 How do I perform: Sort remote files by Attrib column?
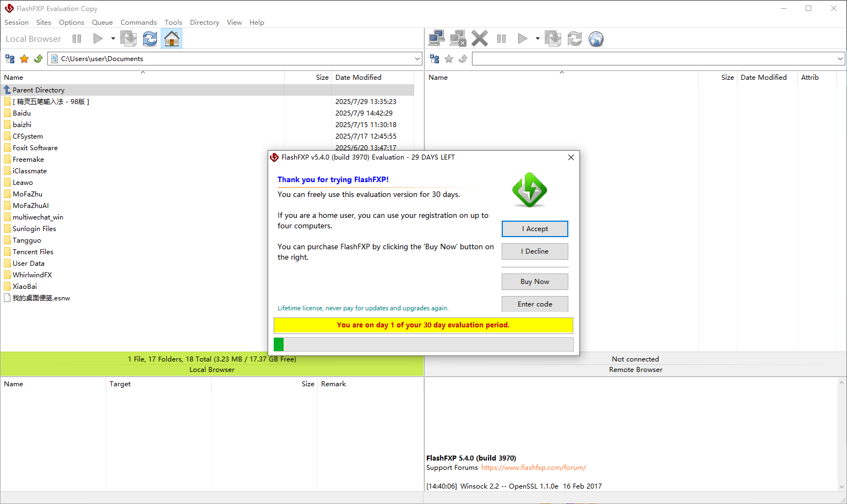(x=817, y=78)
